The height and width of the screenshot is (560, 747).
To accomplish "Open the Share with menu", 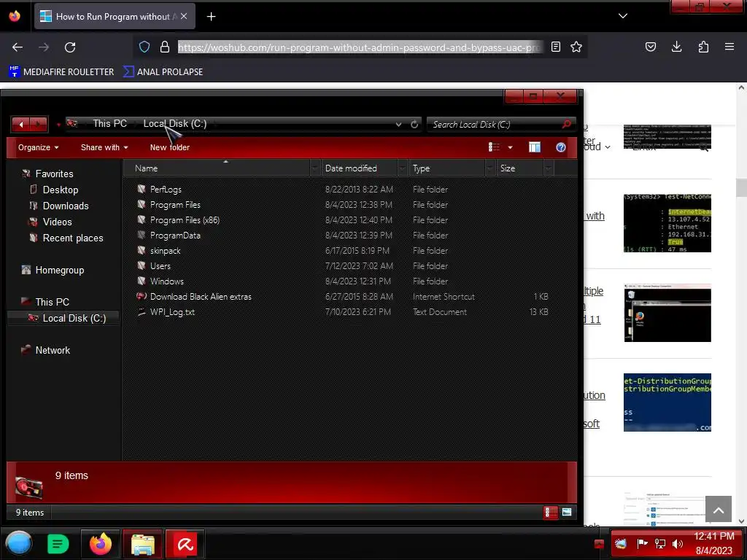I will 104,147.
